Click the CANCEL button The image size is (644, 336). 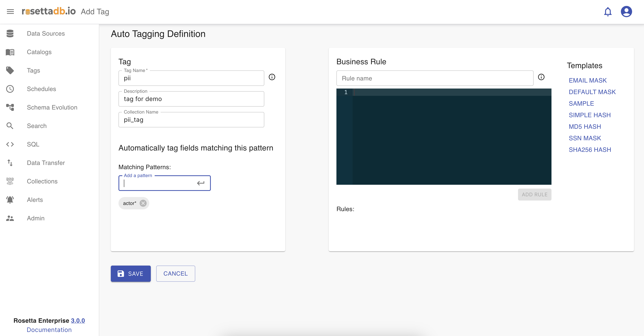(x=175, y=274)
